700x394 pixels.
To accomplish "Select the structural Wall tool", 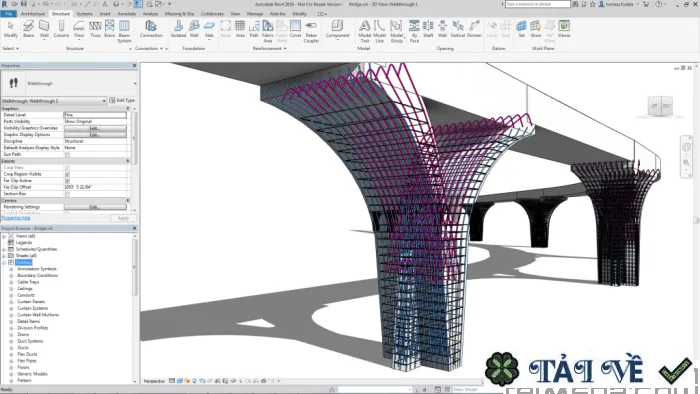I will click(x=44, y=29).
